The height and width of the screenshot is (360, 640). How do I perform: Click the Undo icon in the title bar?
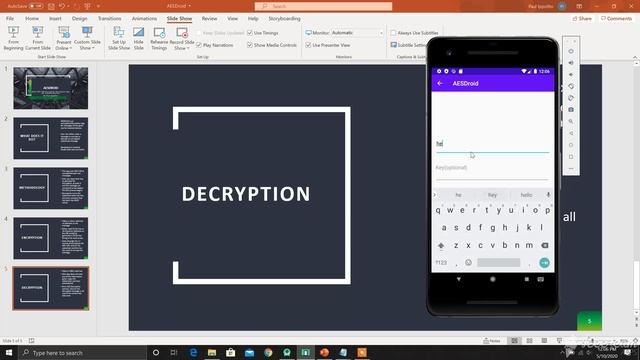click(x=62, y=6)
